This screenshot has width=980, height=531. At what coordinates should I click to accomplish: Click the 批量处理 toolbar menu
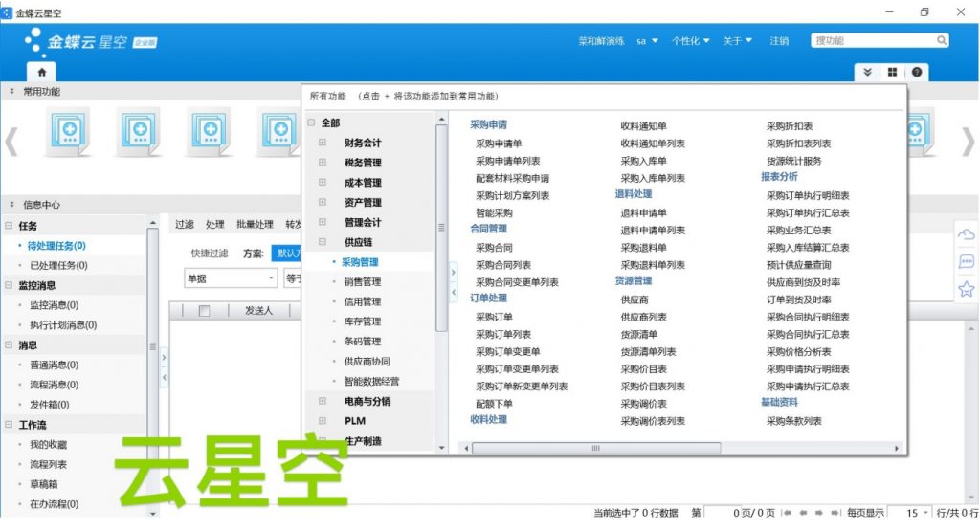[255, 224]
